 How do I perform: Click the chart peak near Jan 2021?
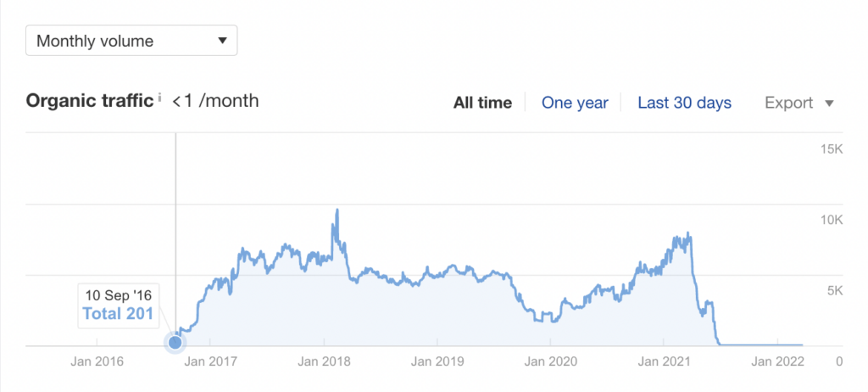pyautogui.click(x=688, y=234)
